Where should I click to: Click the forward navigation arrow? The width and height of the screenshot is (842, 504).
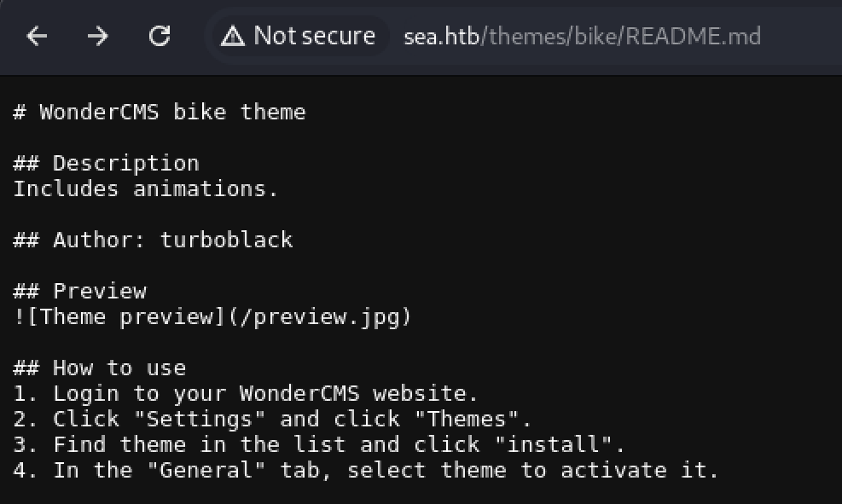[98, 36]
